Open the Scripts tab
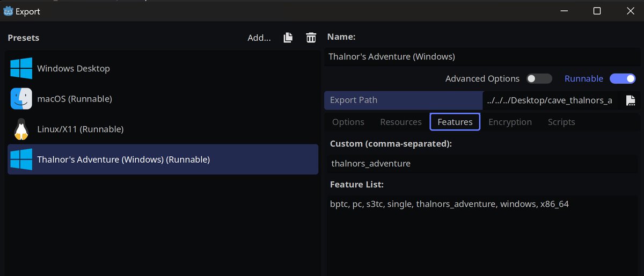This screenshot has height=276, width=644. point(561,122)
